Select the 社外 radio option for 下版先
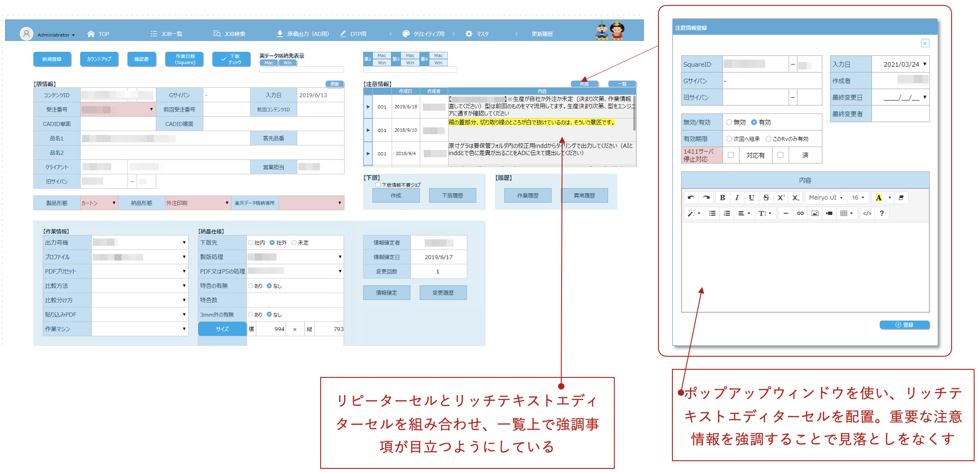The height and width of the screenshot is (472, 980). (272, 242)
